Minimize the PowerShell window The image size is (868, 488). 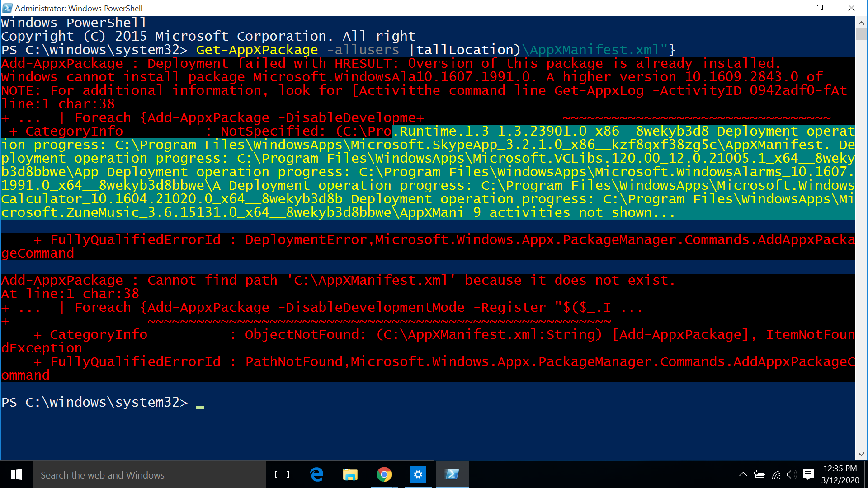(788, 8)
